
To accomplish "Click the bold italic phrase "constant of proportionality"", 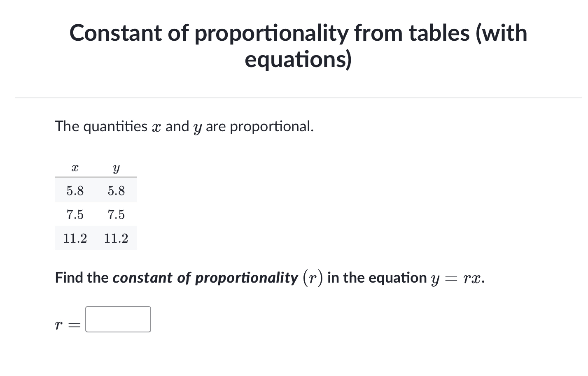I will click(205, 278).
